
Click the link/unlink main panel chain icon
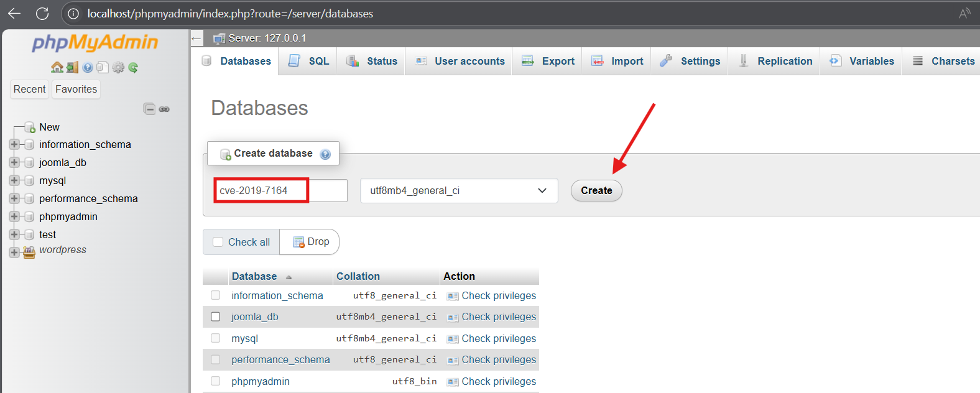164,109
